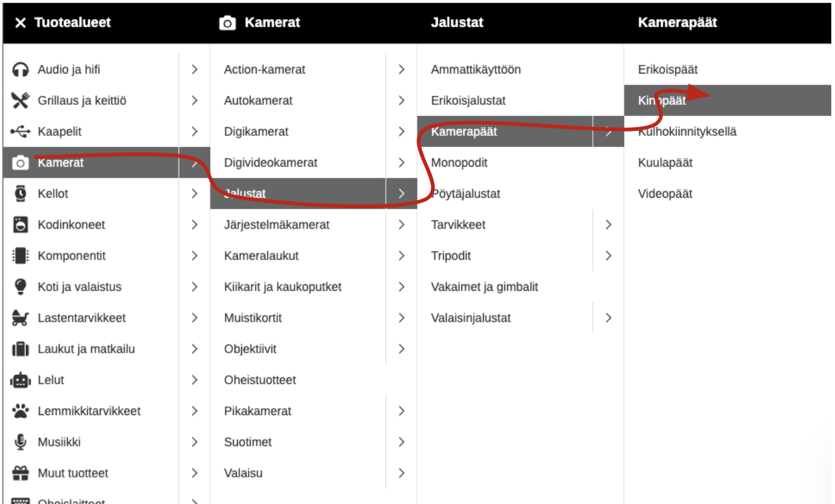Open the Digikamerat category
The height and width of the screenshot is (504, 835).
click(x=256, y=132)
